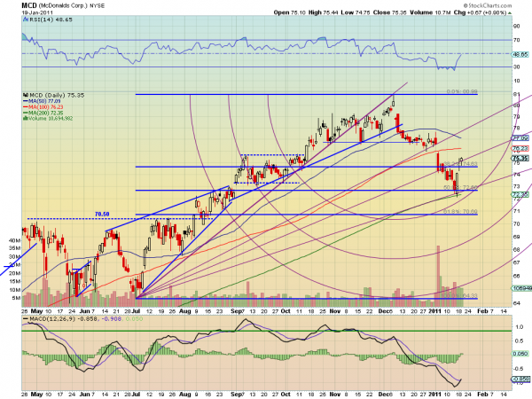Click the 100.0% Fibonacci level label
532x399 pixels.
pyautogui.click(x=460, y=295)
